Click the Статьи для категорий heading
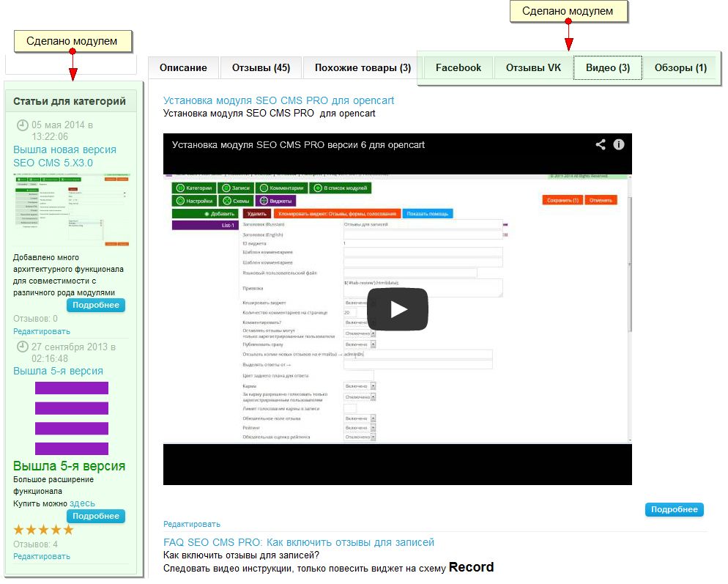The height and width of the screenshot is (584, 728). pos(70,101)
